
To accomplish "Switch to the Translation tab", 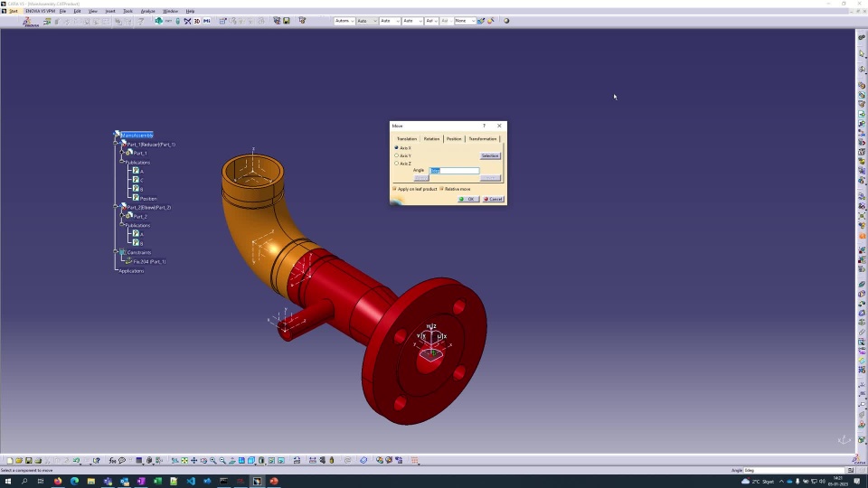I will pos(407,139).
